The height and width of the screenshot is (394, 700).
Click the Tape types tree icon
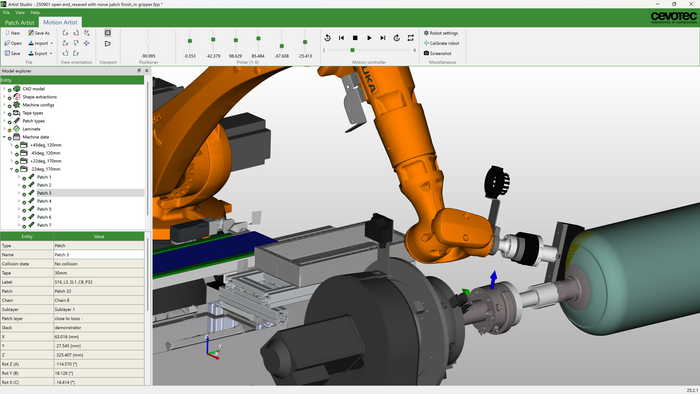[x=17, y=113]
